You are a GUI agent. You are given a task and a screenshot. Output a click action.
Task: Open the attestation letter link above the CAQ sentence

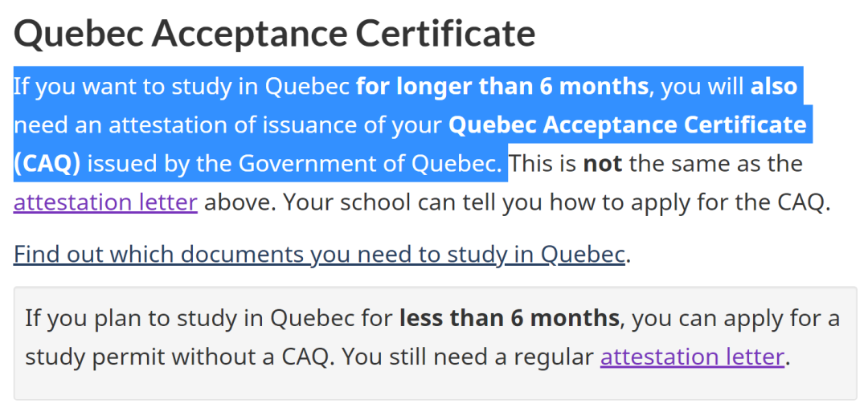coord(105,203)
